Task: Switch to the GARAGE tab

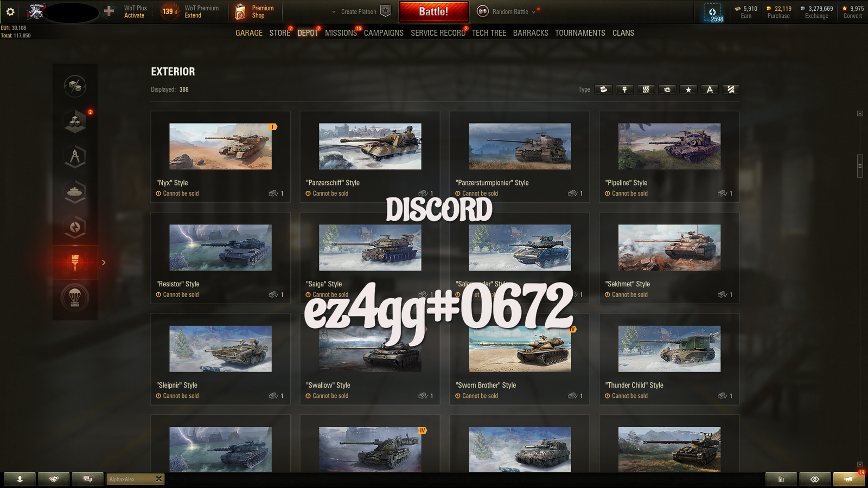Action: pyautogui.click(x=249, y=33)
